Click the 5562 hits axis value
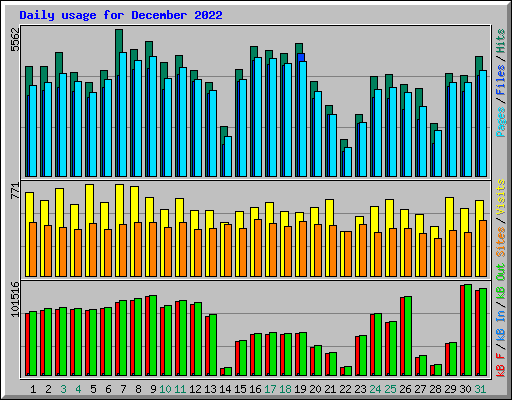 tap(15, 39)
